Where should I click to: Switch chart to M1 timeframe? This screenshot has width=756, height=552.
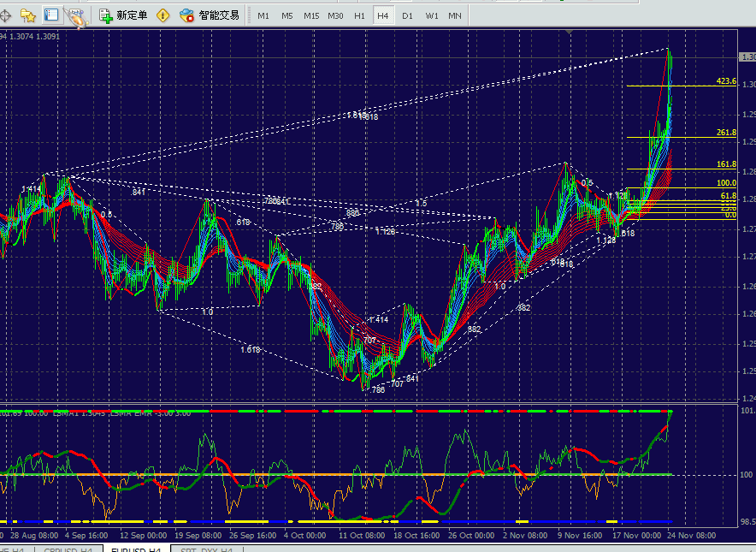point(263,16)
